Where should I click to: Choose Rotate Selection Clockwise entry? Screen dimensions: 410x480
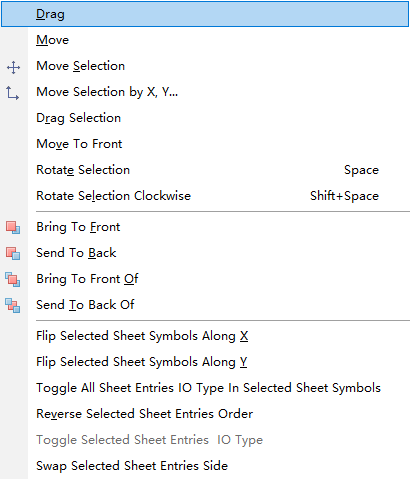pos(205,196)
